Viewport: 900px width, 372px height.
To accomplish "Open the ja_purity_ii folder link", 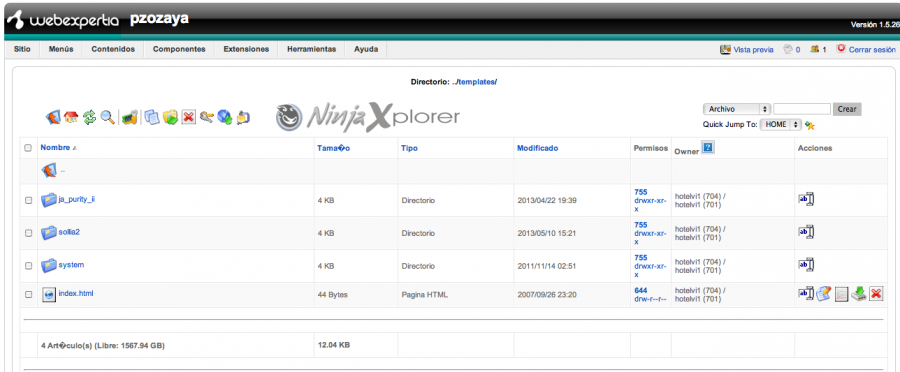I will pos(76,199).
